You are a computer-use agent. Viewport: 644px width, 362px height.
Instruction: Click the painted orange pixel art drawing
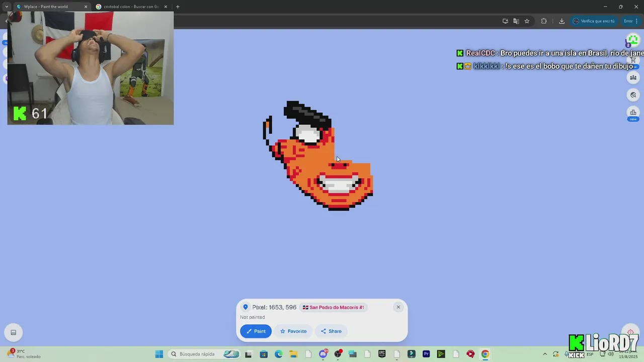point(318,156)
